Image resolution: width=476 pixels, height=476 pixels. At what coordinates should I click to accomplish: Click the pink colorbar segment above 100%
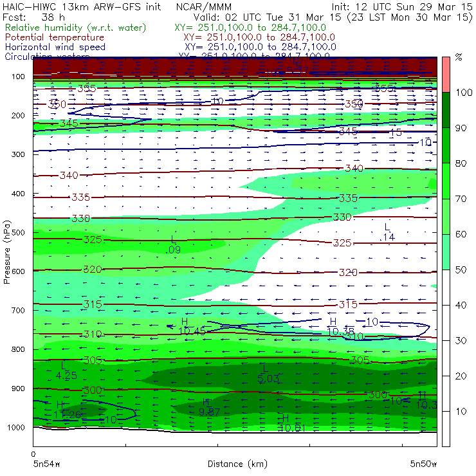point(446,75)
